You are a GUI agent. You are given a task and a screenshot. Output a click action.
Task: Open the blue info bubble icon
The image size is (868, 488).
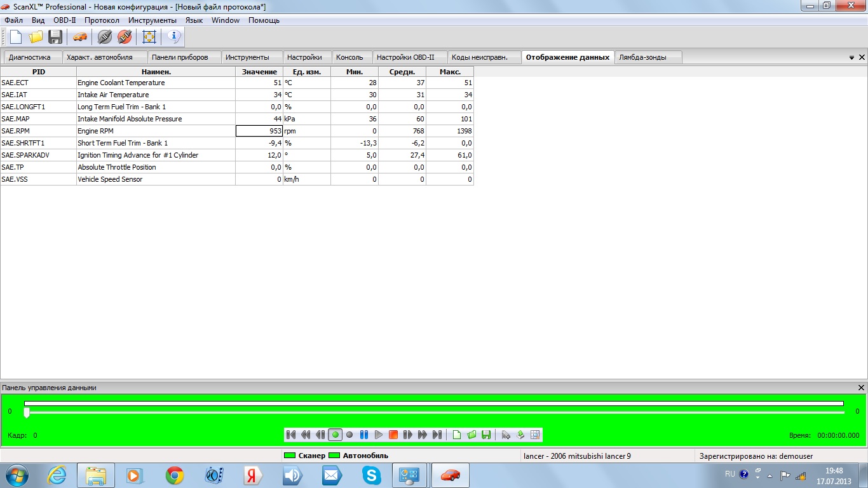pyautogui.click(x=174, y=37)
